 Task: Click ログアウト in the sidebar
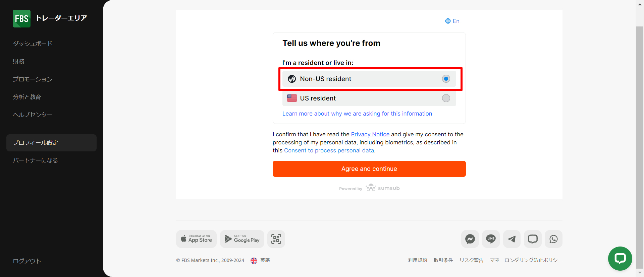[27, 261]
